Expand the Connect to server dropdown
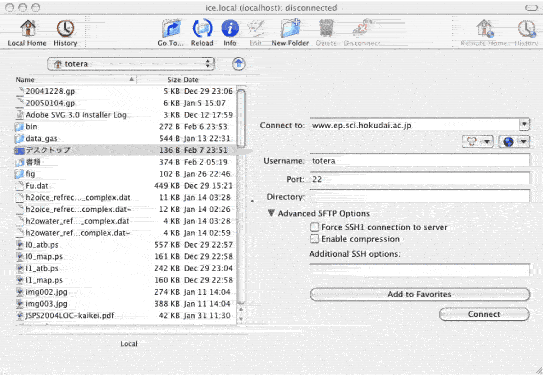 coord(524,125)
